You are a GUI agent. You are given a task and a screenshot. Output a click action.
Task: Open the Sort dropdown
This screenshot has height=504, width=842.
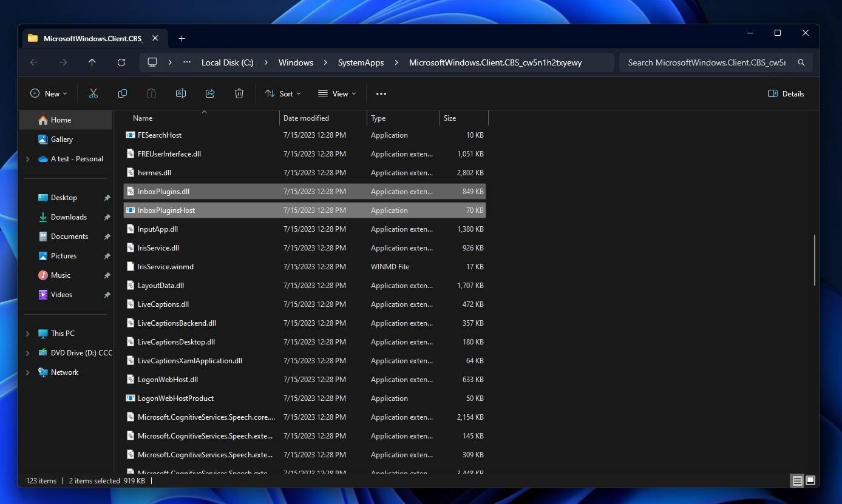coord(283,93)
